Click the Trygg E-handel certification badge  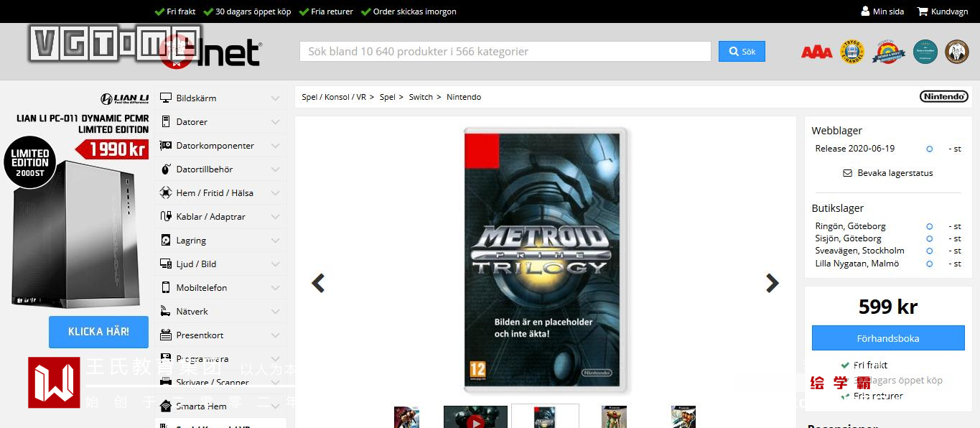(852, 52)
